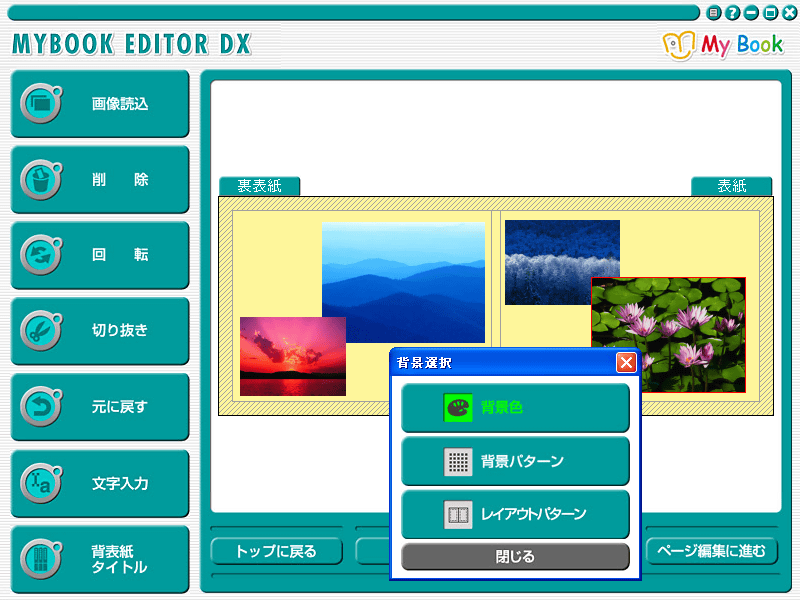Viewport: 800px width, 600px height.
Task: Click the 削除 text label
Action: [120, 180]
